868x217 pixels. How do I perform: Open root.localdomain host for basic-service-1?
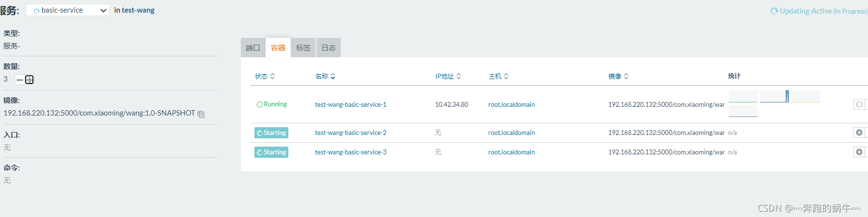pyautogui.click(x=511, y=104)
